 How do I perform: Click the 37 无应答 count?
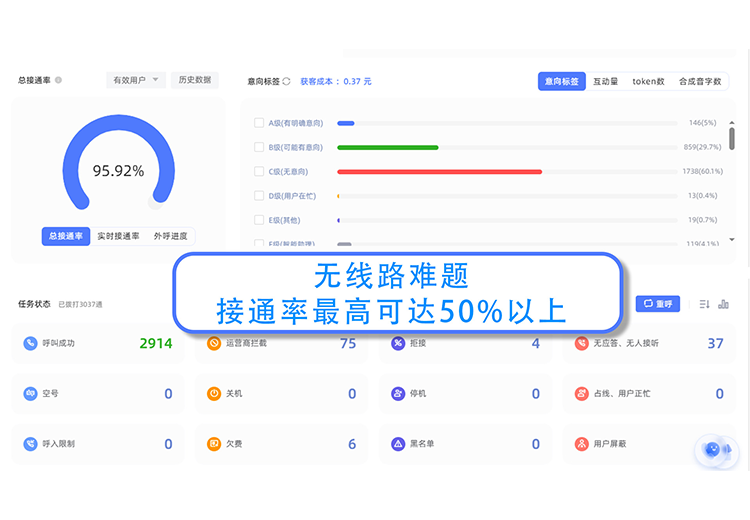click(x=716, y=343)
